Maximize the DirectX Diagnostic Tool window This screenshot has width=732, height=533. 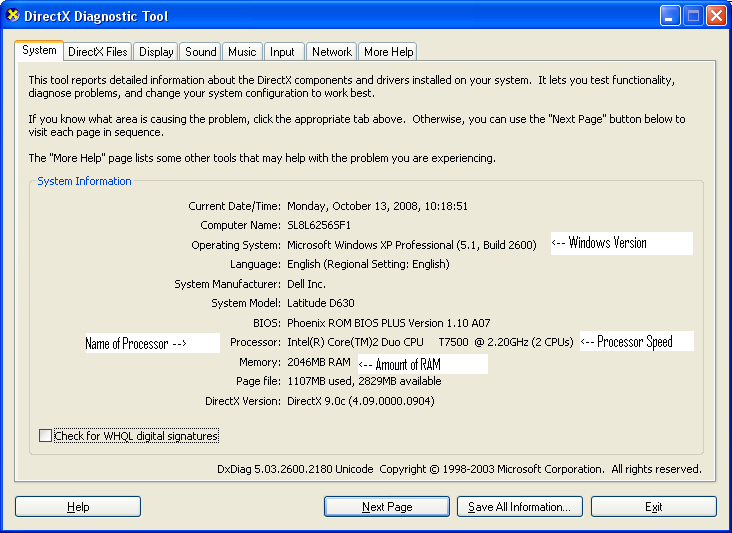coord(694,16)
